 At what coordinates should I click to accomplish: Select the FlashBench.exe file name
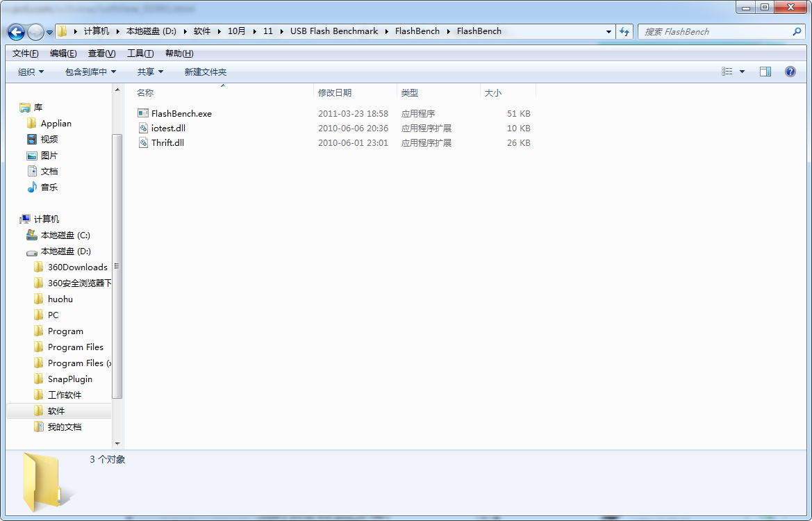point(181,113)
